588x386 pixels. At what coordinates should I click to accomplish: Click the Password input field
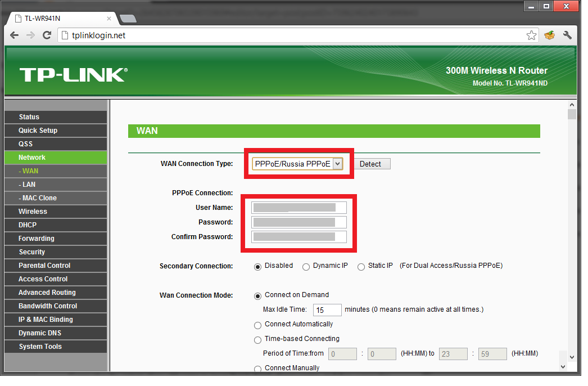click(299, 222)
